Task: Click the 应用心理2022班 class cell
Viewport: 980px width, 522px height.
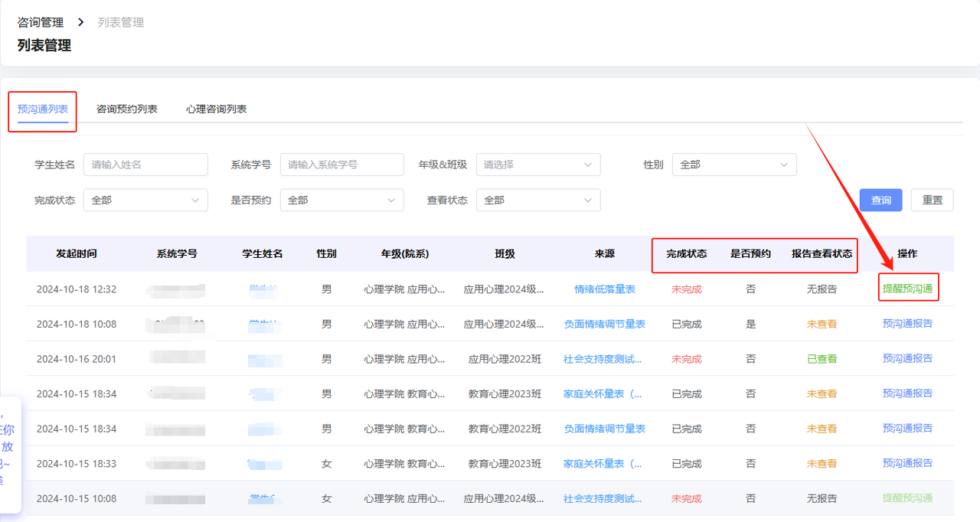Action: pos(505,359)
